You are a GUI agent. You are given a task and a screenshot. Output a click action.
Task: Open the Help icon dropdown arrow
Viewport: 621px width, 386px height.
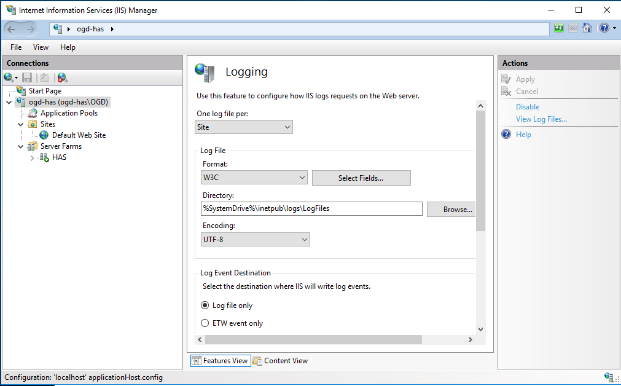(614, 28)
